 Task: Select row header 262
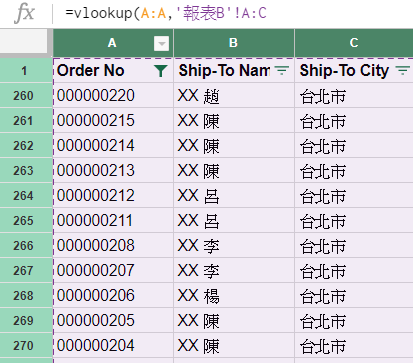pyautogui.click(x=26, y=145)
